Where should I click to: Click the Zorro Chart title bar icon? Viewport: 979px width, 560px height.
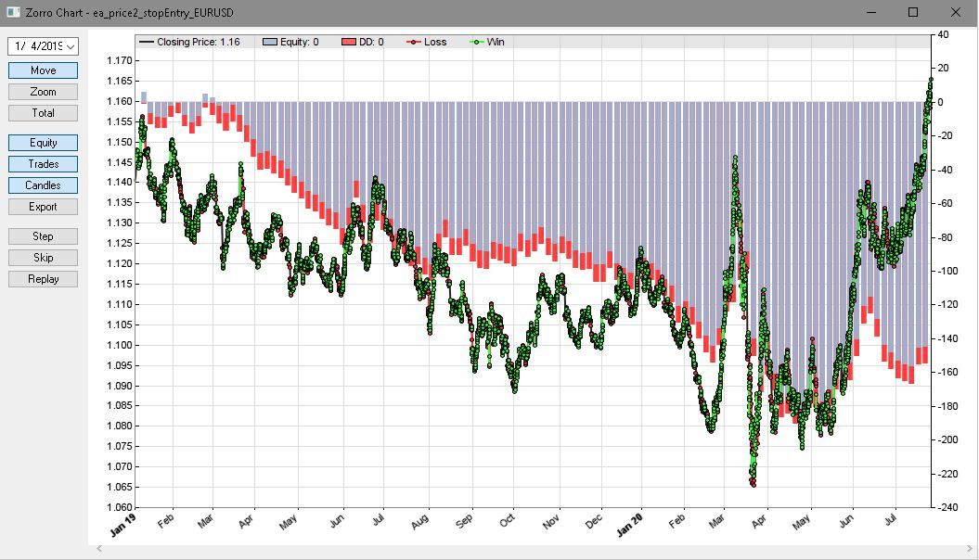point(13,12)
